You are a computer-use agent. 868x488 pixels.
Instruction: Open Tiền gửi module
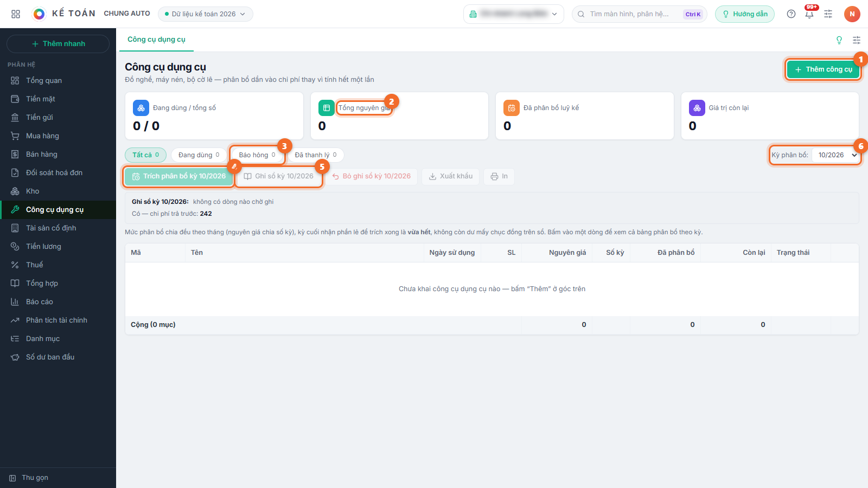pos(58,117)
